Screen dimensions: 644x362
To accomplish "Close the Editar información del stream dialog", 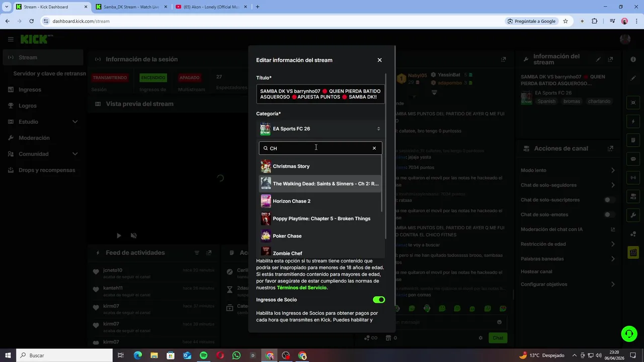I will [x=379, y=60].
